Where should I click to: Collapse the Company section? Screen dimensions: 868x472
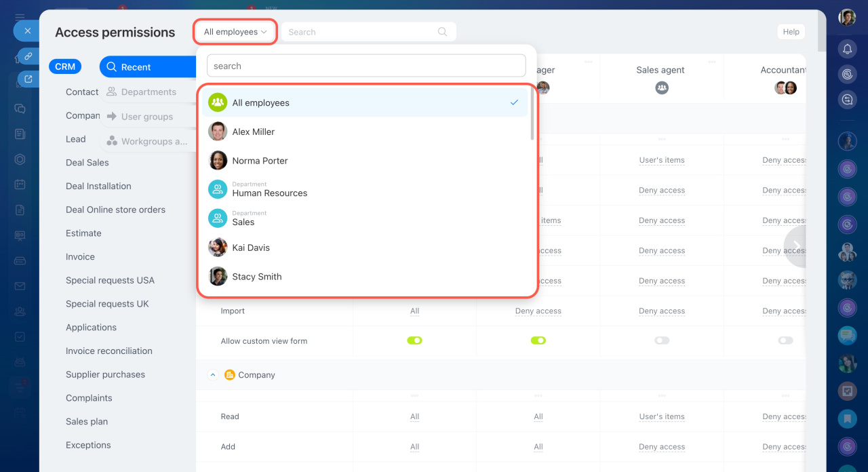[x=212, y=375]
